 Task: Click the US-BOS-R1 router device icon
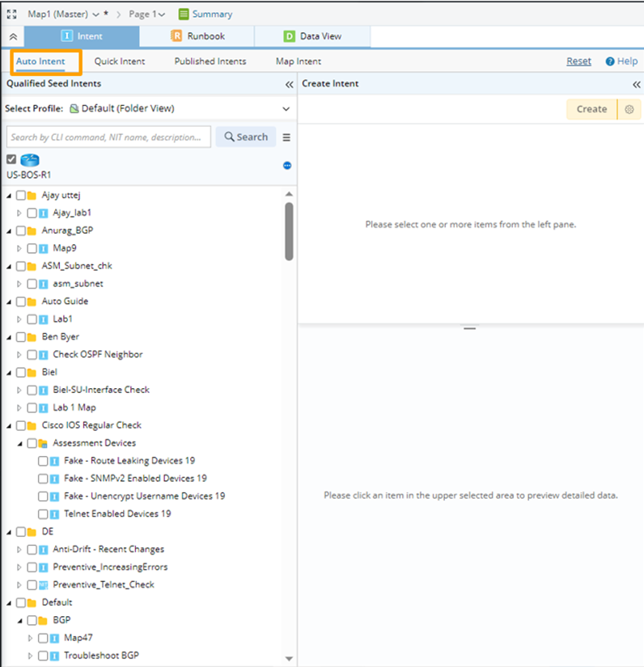pos(30,160)
